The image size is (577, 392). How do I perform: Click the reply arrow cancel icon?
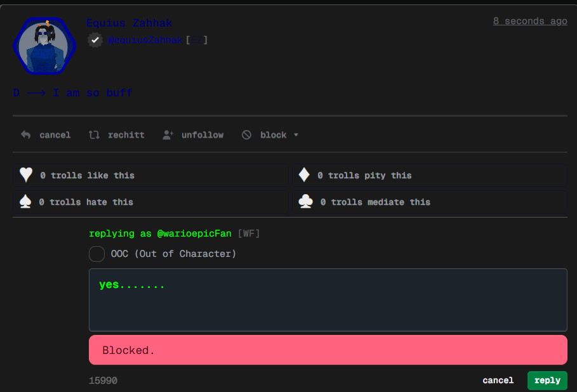tap(26, 134)
